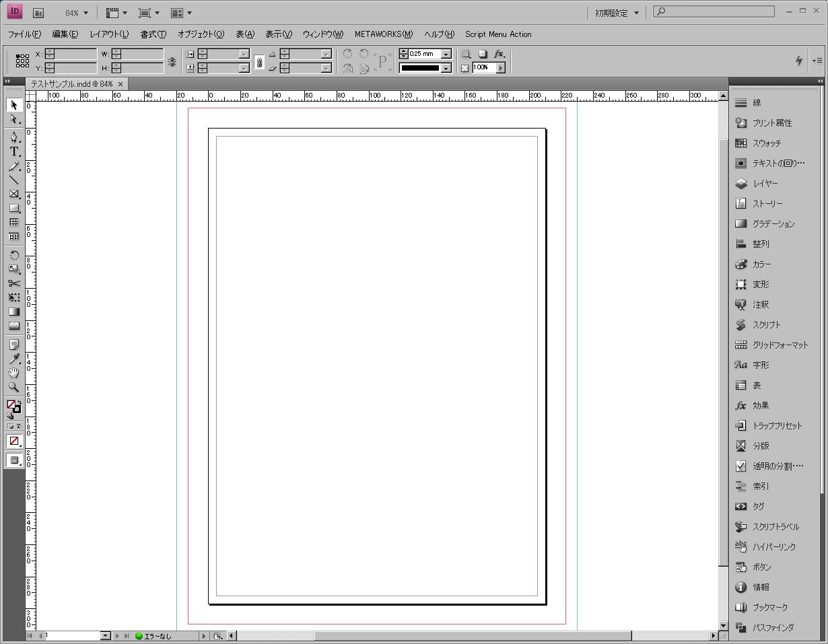Select the Note tool

(x=14, y=345)
